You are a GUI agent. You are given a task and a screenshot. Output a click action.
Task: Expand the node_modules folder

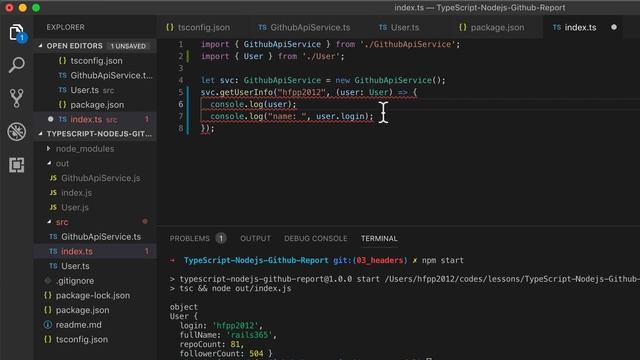tap(49, 149)
